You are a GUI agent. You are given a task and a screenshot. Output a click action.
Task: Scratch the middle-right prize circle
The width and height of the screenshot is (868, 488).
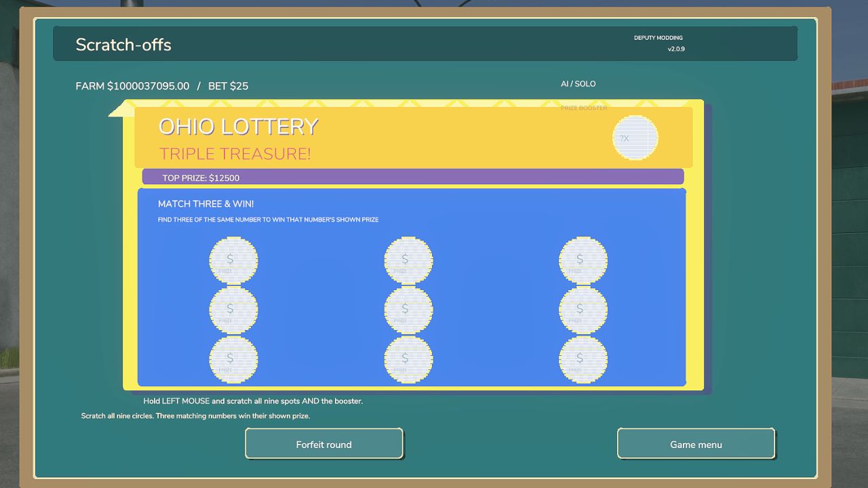tap(583, 310)
